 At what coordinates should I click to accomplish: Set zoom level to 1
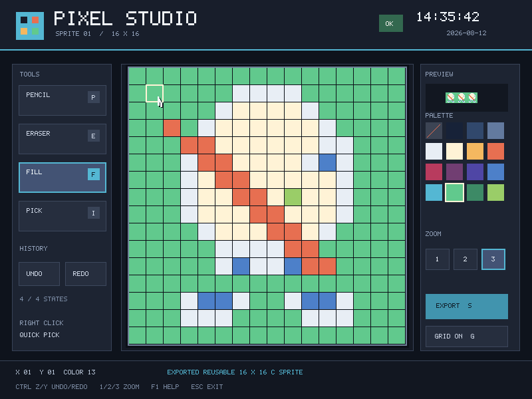point(438,259)
